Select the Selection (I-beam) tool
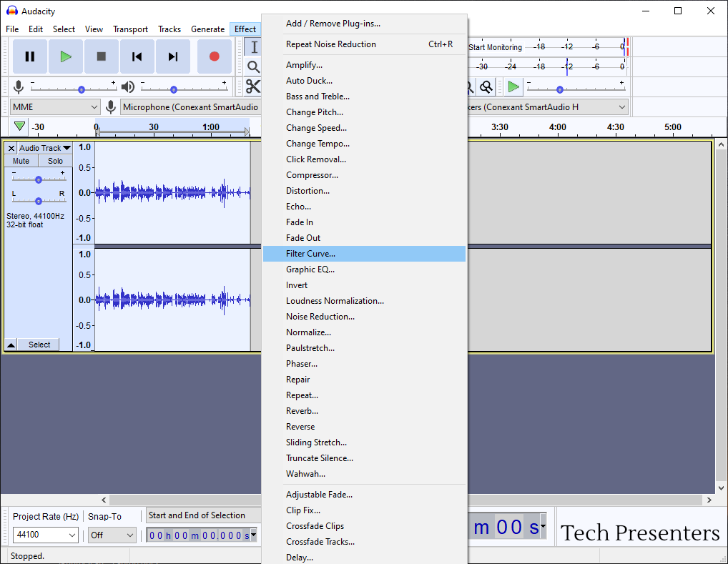728x564 pixels. coord(253,47)
